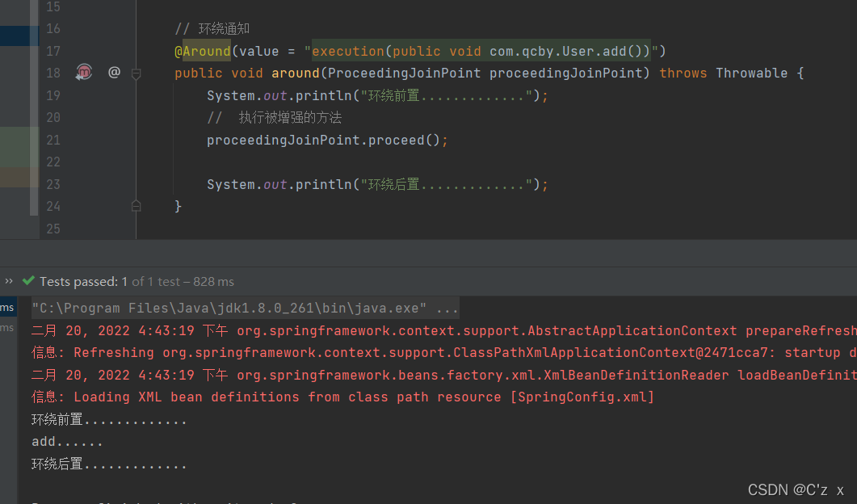Click the 'throws' keyword on line 18

point(683,73)
